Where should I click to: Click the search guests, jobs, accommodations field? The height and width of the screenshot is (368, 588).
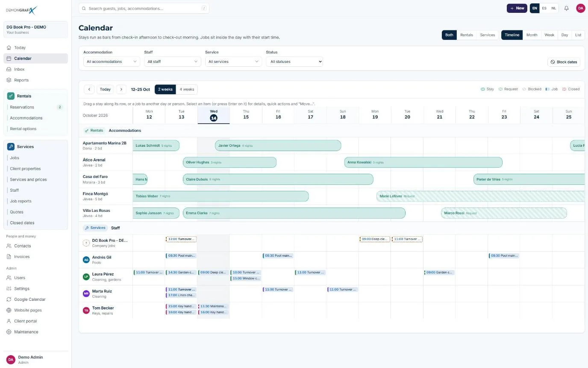(x=144, y=8)
